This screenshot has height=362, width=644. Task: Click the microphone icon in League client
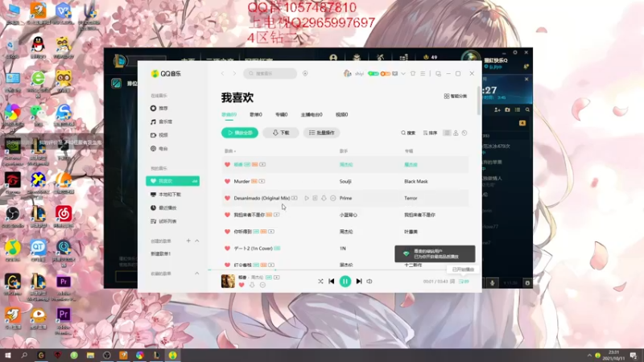point(492,283)
